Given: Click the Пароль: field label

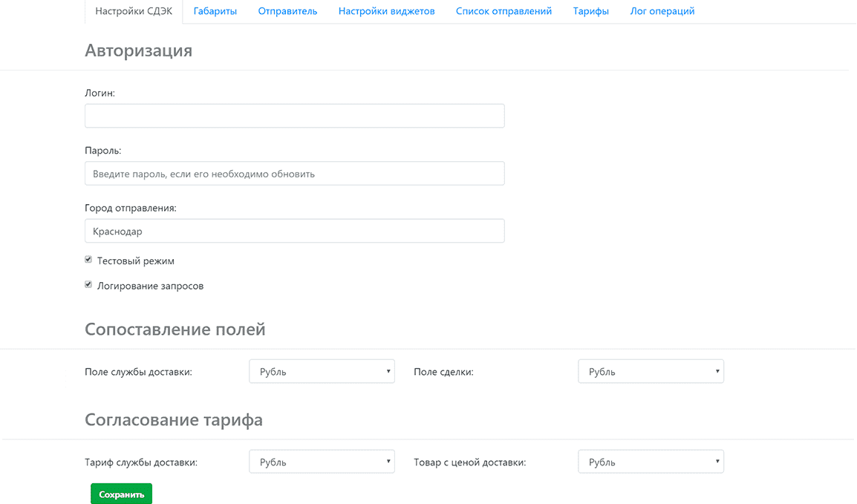Looking at the screenshot, I should tap(103, 151).
